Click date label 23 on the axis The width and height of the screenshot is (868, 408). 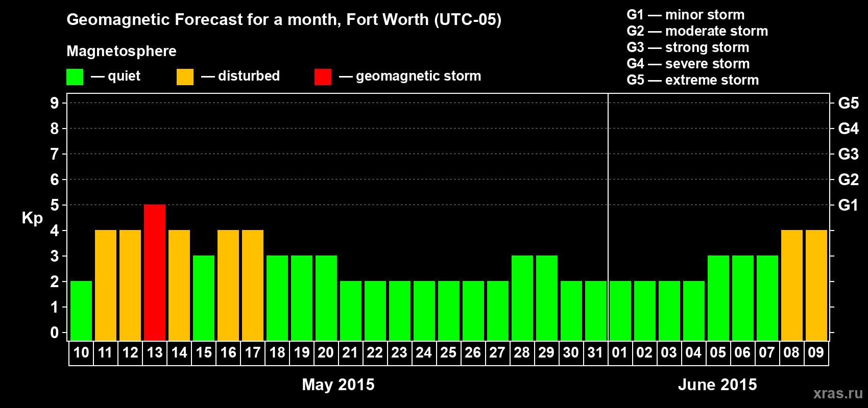click(x=399, y=352)
